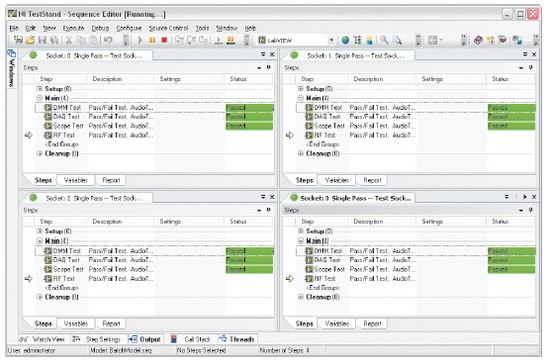The image size is (550, 364).
Task: Switch to Variables tab in Socket 2
Action: [75, 323]
